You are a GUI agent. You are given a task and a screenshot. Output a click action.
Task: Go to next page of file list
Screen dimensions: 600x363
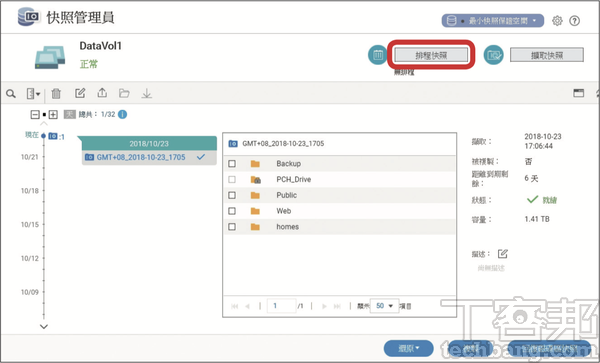point(324,306)
